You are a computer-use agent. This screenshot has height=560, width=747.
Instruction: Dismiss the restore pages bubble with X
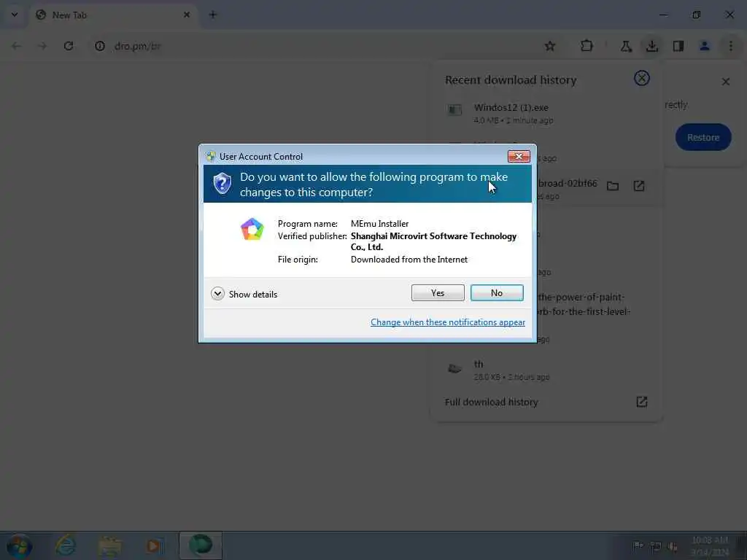pyautogui.click(x=725, y=82)
